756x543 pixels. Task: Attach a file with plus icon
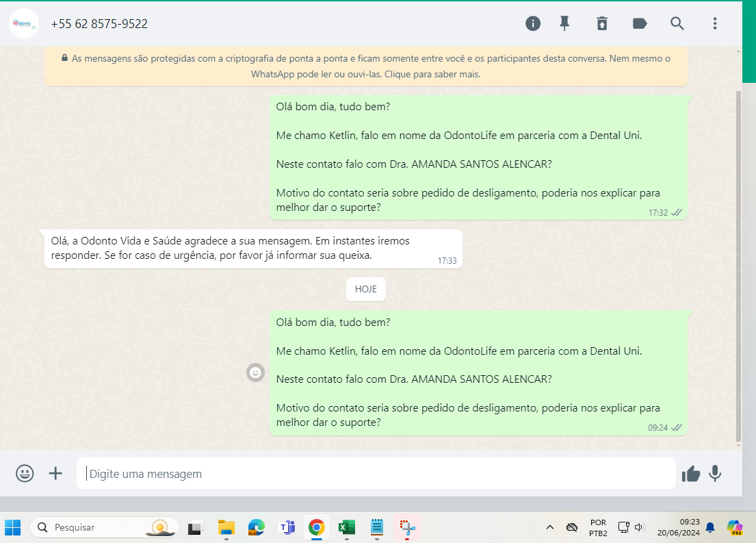coord(55,473)
